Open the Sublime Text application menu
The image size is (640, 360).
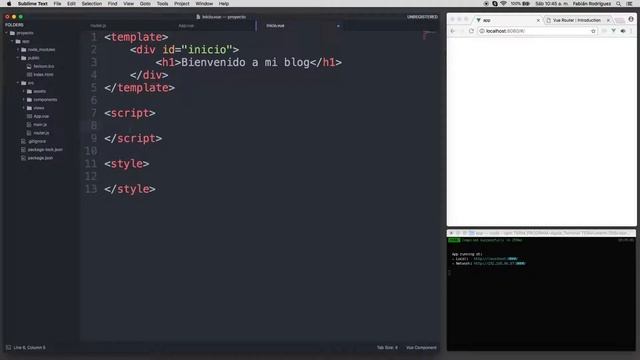pos(33,4)
